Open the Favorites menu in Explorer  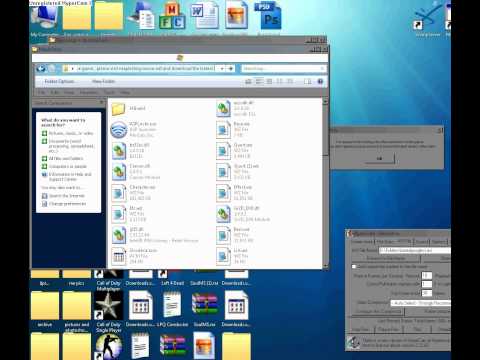point(89,92)
